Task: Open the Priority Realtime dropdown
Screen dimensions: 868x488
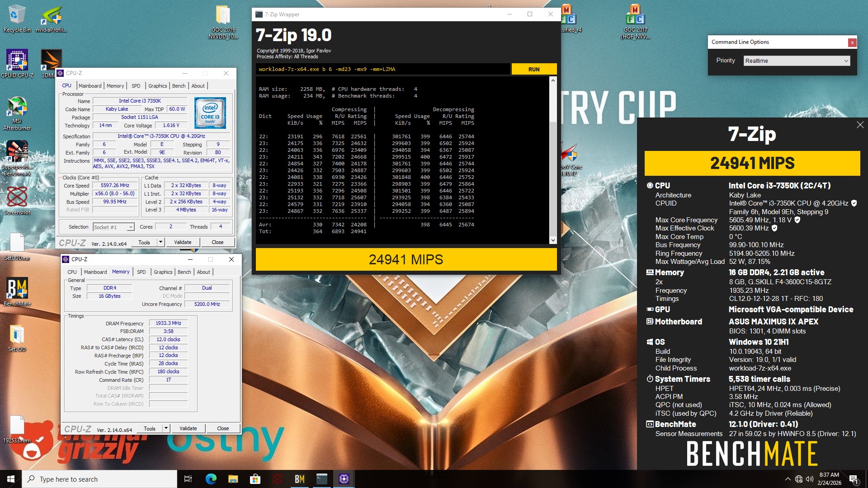Action: pos(797,61)
